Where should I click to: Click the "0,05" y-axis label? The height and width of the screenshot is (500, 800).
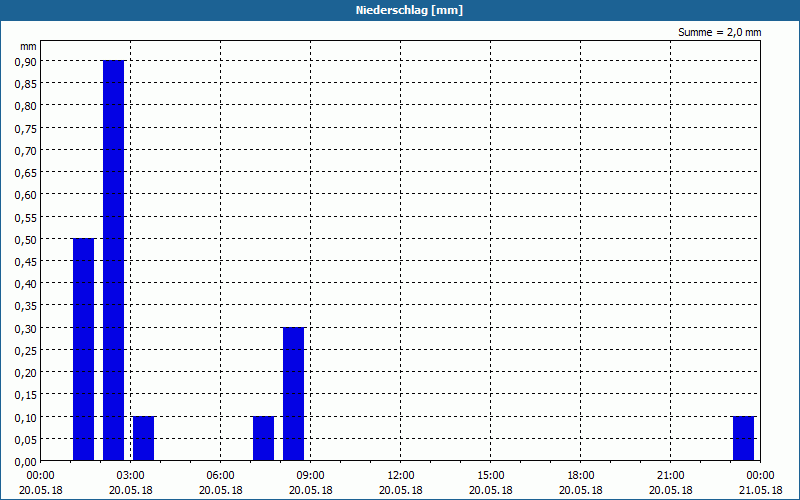26,439
